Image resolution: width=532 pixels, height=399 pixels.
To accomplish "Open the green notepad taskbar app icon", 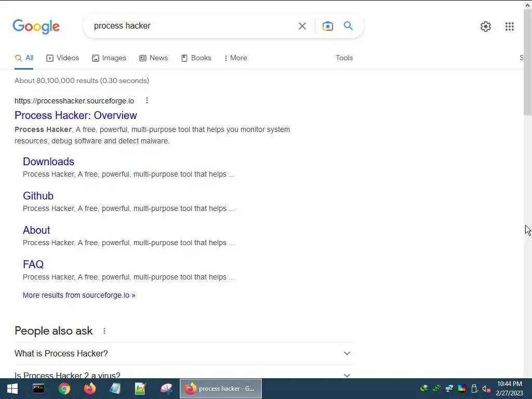I will pyautogui.click(x=140, y=389).
